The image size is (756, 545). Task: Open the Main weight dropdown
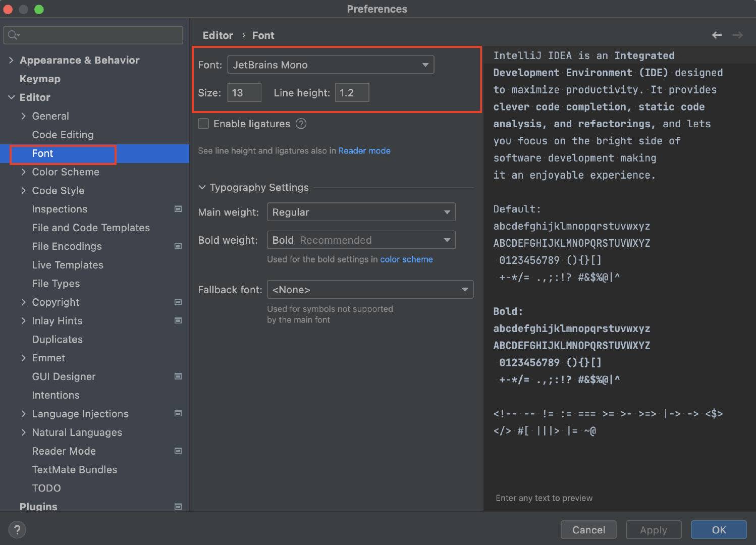361,212
